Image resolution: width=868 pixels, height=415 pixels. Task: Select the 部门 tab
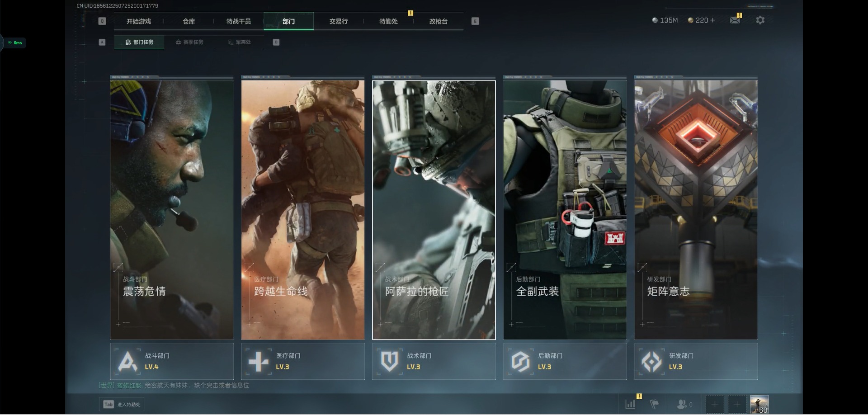(288, 21)
